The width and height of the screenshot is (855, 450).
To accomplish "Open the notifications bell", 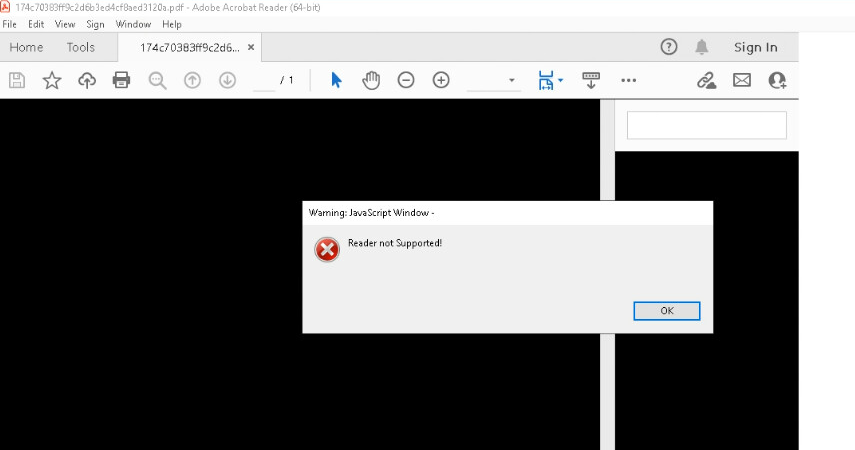I will tap(702, 47).
